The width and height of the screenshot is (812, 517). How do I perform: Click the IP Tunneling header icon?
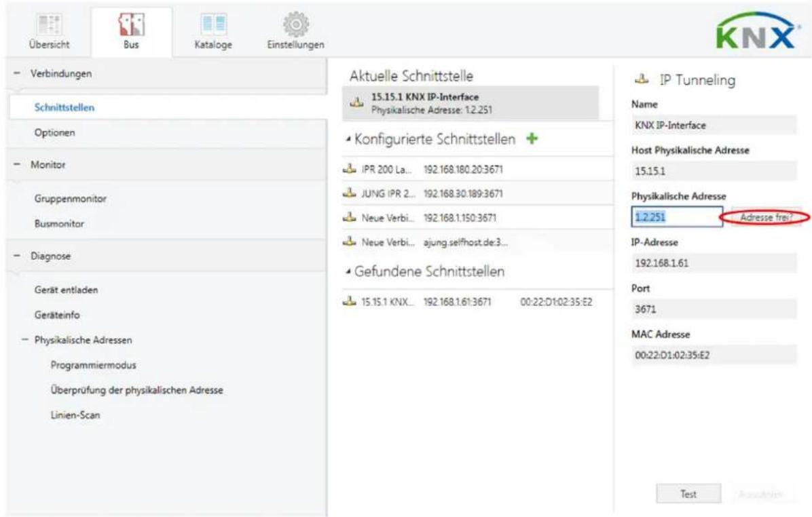click(x=642, y=79)
